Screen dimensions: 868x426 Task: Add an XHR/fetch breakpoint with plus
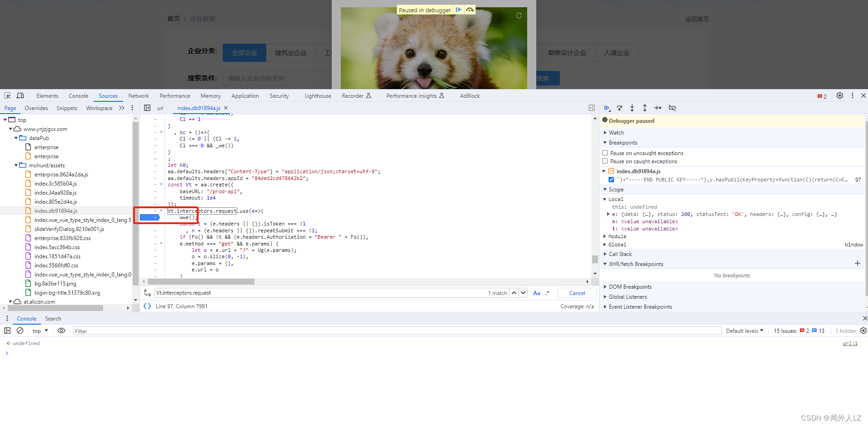[858, 263]
